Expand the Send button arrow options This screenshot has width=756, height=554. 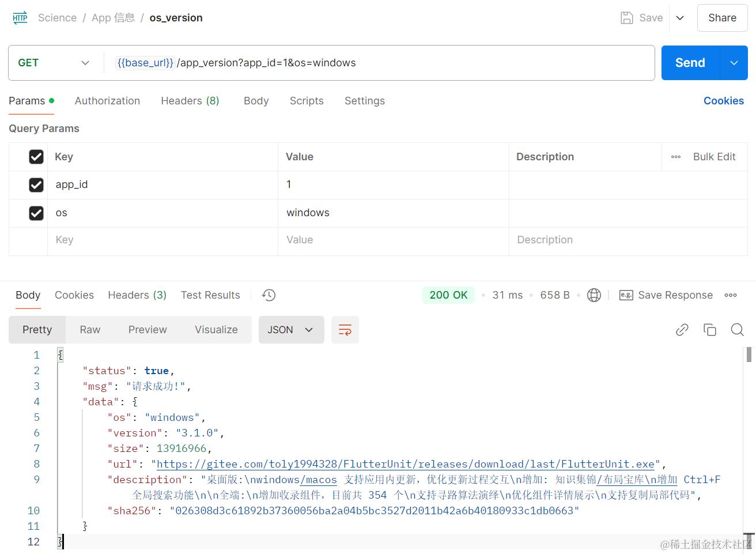[x=734, y=63]
